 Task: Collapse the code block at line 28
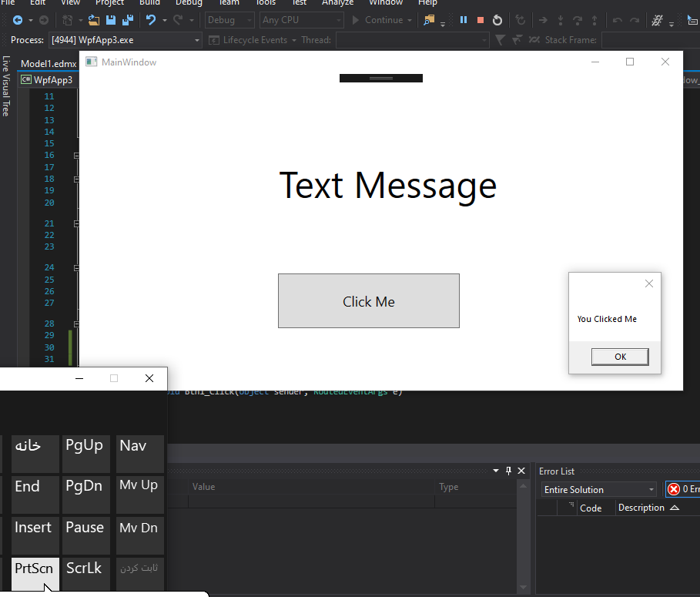pyautogui.click(x=76, y=324)
